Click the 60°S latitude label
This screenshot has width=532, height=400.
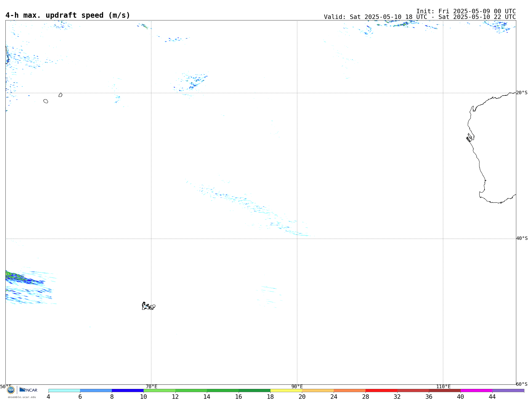522,384
